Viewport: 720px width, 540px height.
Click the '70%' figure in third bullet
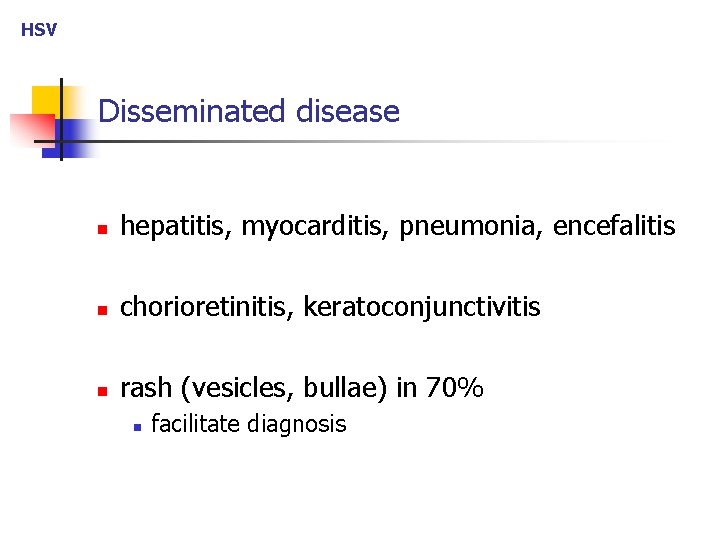(x=454, y=387)
